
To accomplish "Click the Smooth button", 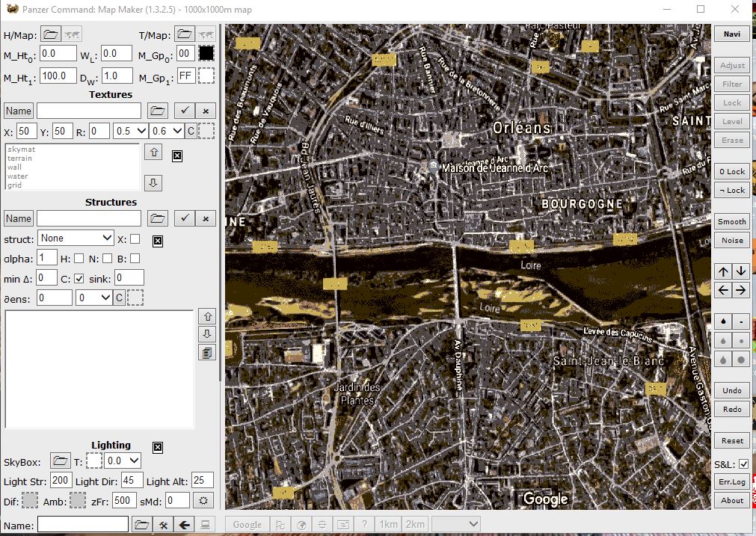I will tap(732, 222).
